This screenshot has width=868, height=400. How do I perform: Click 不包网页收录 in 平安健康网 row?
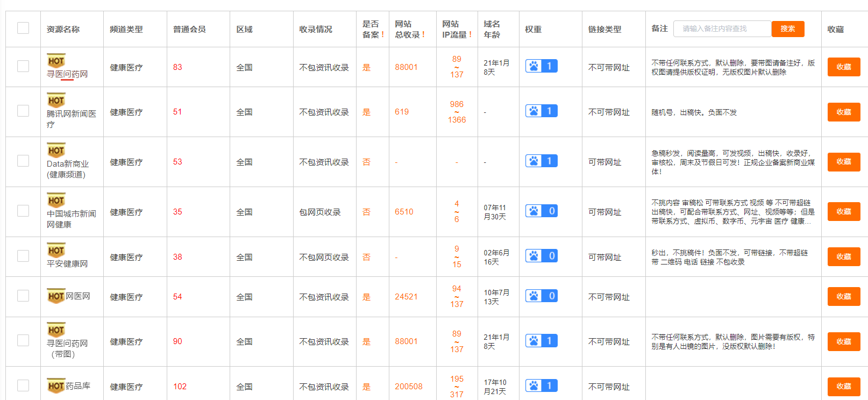(324, 258)
